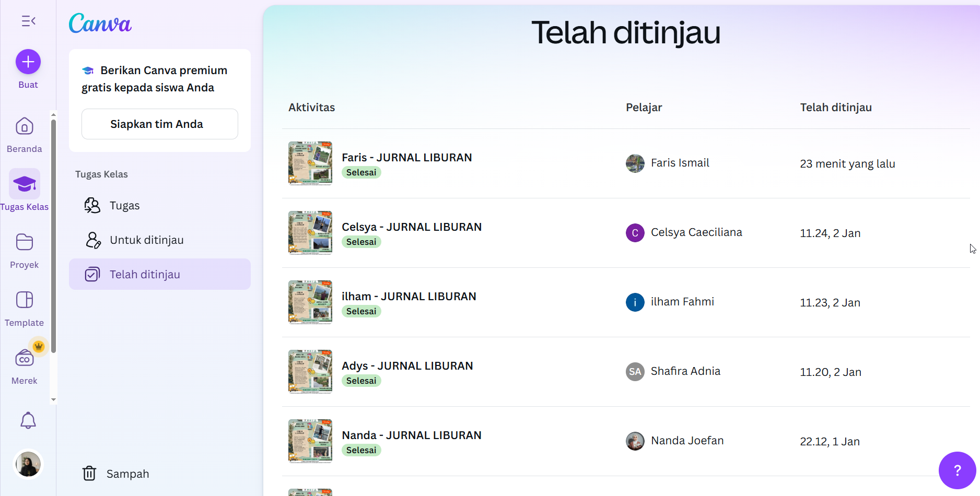Open ilham - JURNAL LIBURAN thumbnail
This screenshot has height=496, width=980.
tap(310, 302)
